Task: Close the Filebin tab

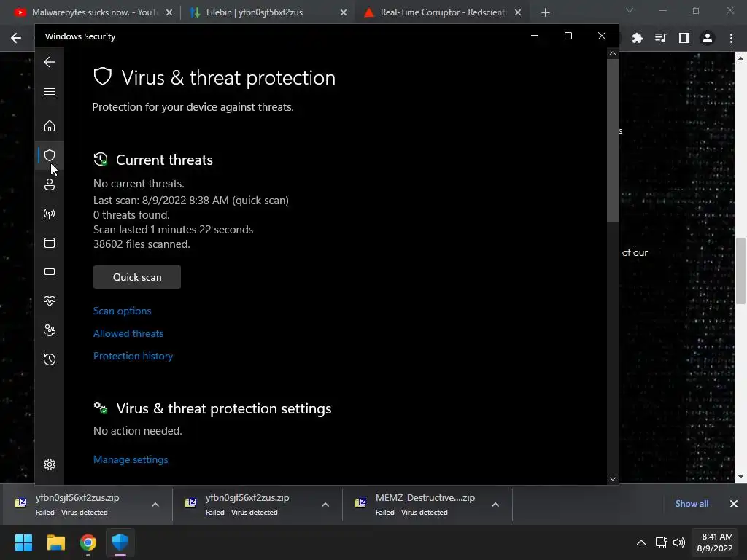Action: [x=344, y=12]
